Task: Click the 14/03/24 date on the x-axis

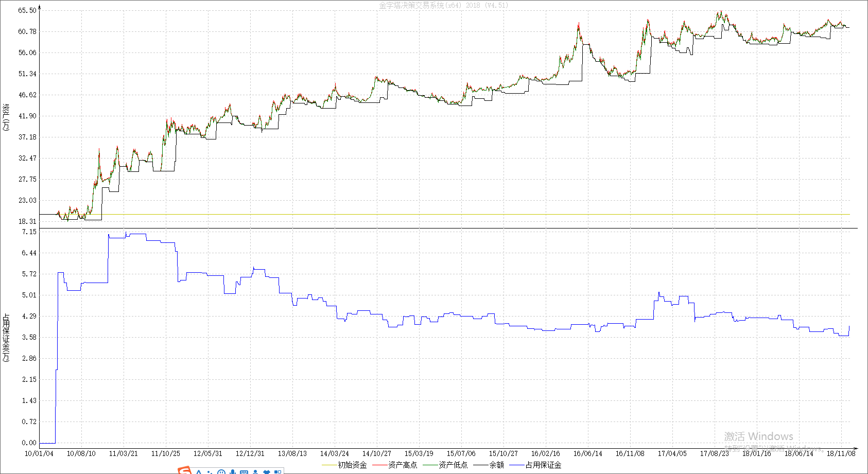Action: (x=334, y=453)
